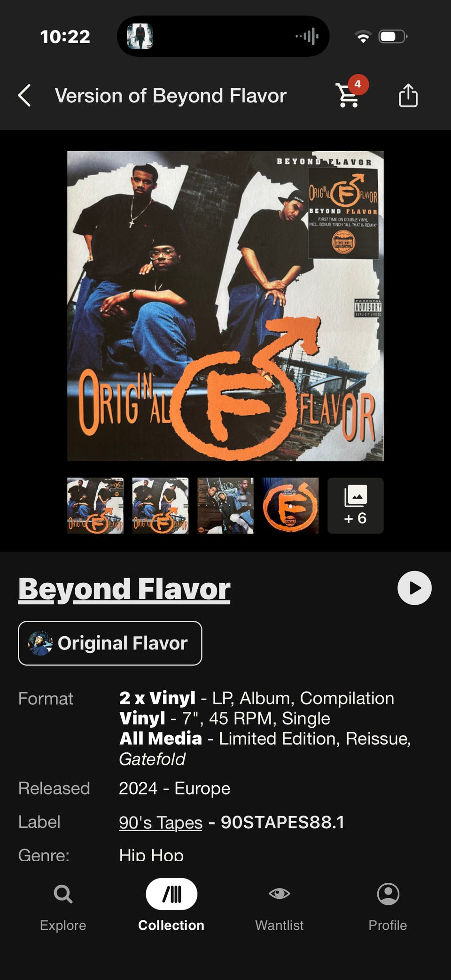Open the +6 more images gallery
Screen dimensions: 451x980
pos(356,506)
